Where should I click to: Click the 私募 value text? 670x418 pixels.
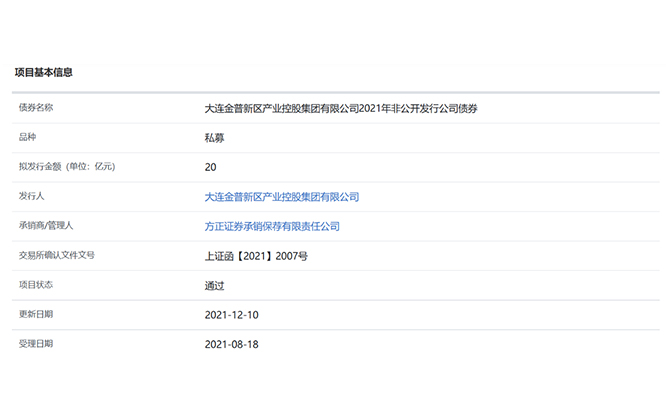click(214, 138)
